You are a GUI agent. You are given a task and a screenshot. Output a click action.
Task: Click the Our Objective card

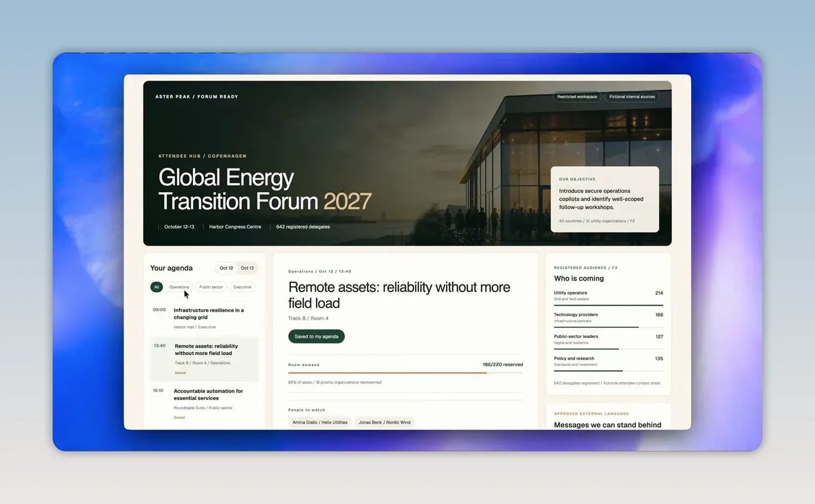(605, 199)
